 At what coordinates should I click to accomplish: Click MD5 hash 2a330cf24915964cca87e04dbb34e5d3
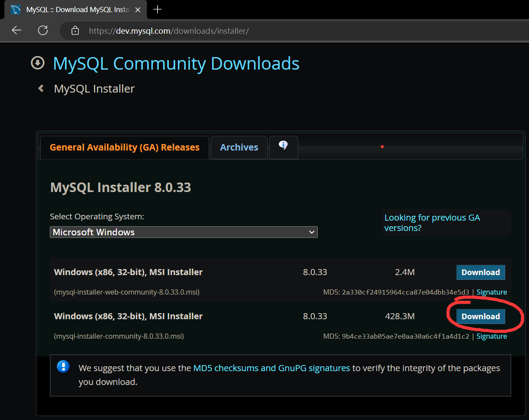406,292
